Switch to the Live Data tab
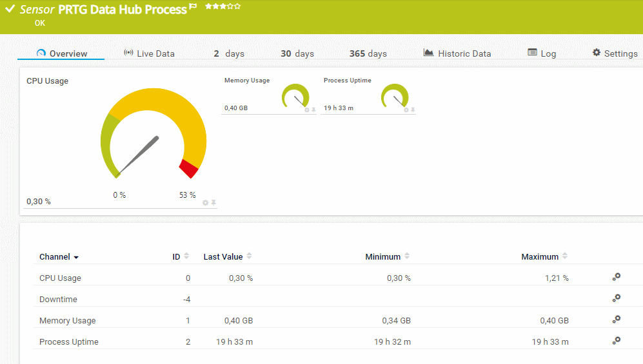This screenshot has width=643, height=364. tap(149, 53)
